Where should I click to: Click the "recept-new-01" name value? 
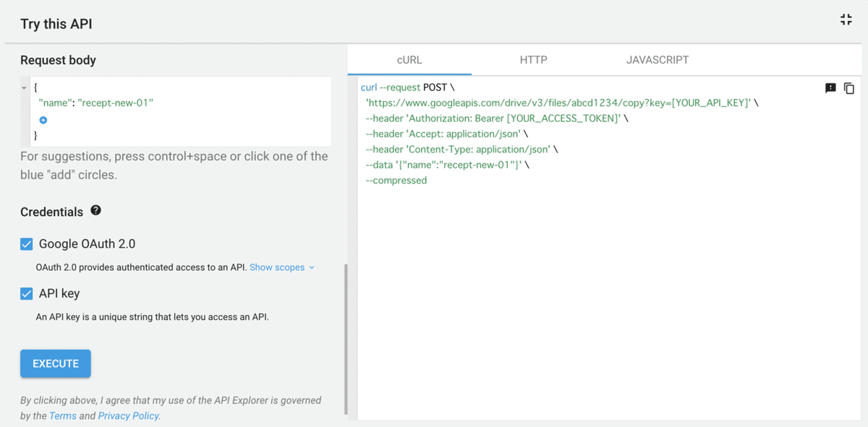pyautogui.click(x=116, y=103)
